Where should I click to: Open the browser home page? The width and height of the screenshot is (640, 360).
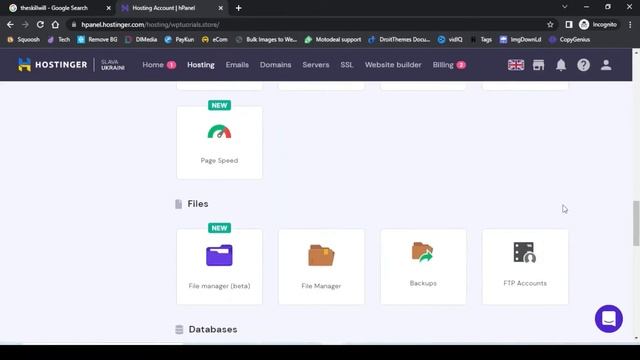(x=55, y=24)
